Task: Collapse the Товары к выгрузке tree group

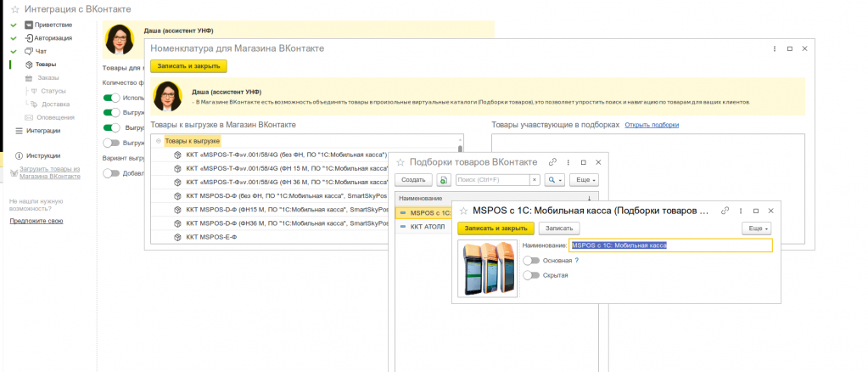Action: [159, 141]
